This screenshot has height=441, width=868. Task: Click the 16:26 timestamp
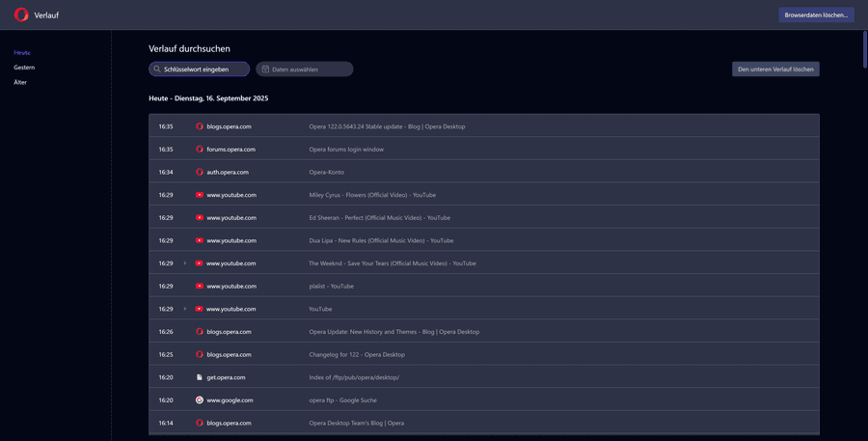click(166, 331)
